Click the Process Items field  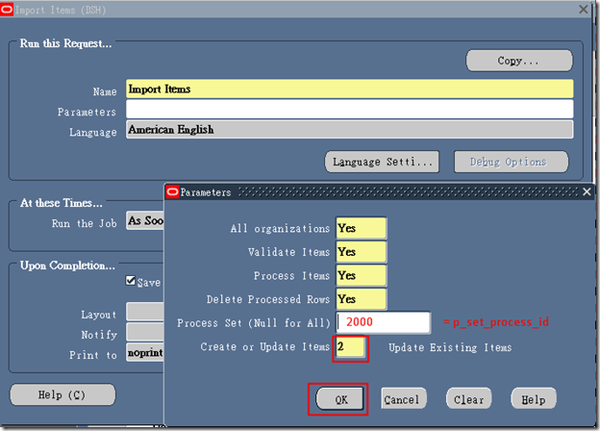click(361, 276)
